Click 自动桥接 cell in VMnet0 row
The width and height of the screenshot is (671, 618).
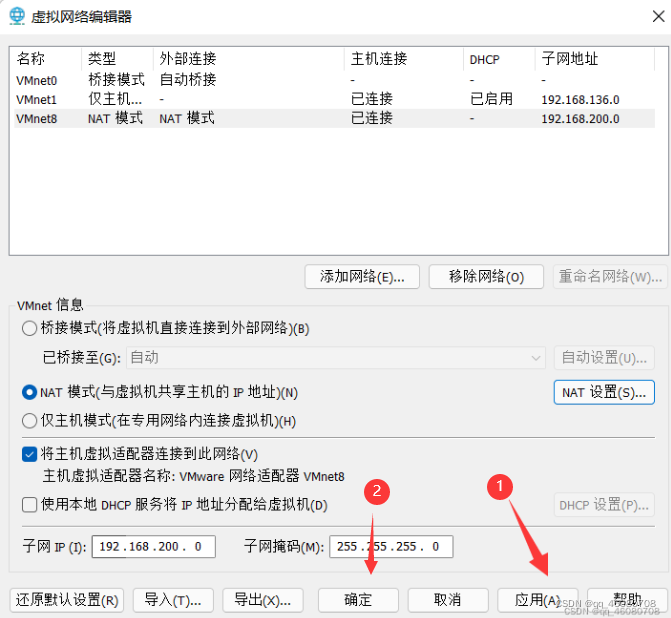[x=188, y=80]
